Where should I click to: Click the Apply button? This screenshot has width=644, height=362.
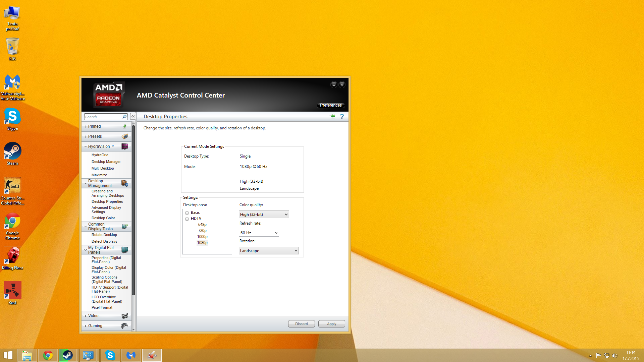(x=331, y=324)
